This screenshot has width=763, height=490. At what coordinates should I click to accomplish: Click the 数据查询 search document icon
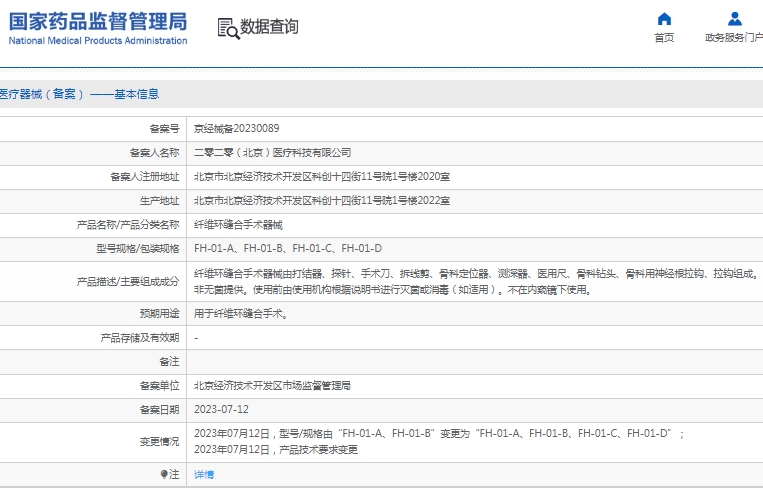coord(229,29)
